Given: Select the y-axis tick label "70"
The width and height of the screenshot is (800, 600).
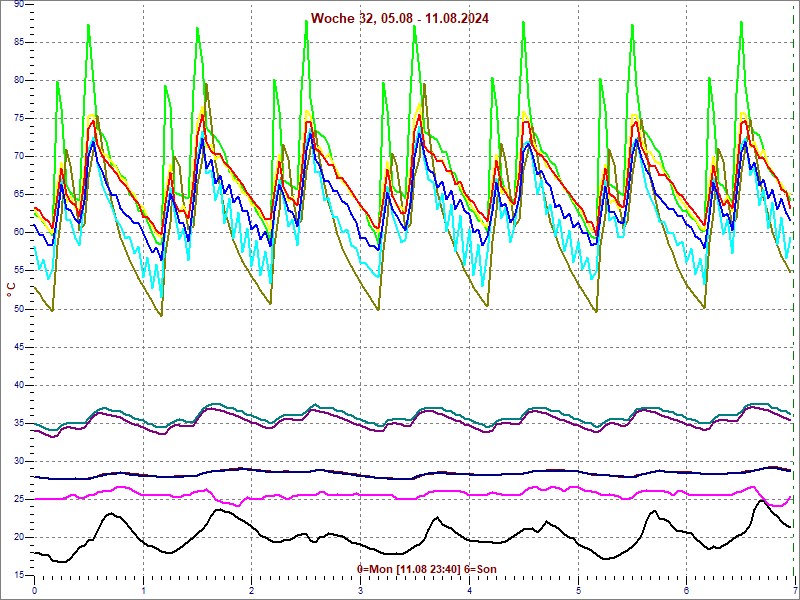Looking at the screenshot, I should [x=18, y=157].
